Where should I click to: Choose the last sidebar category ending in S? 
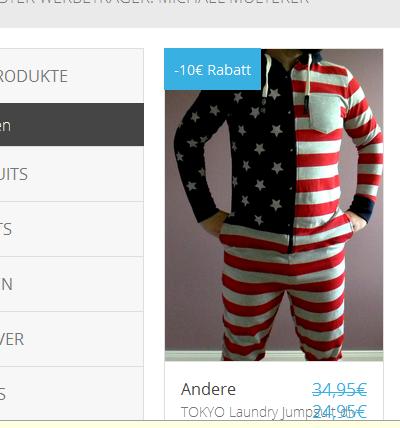point(72,393)
